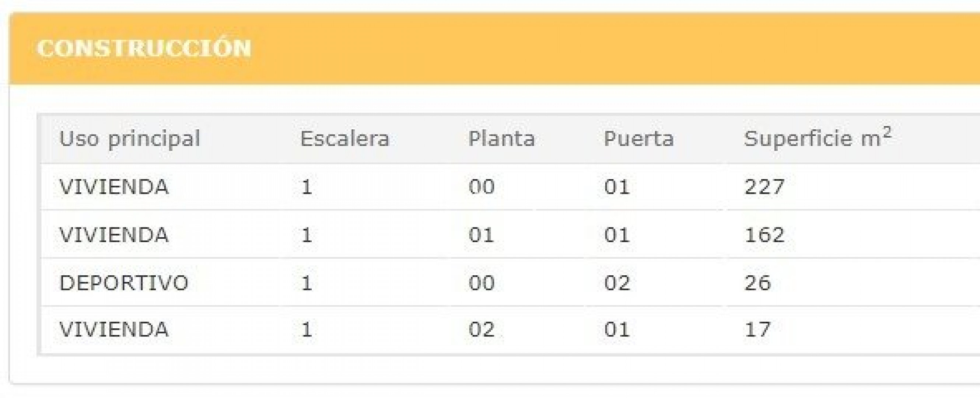The height and width of the screenshot is (398, 980).
Task: Click Puerta value 02 in DEPORTIVO row
Action: (617, 283)
